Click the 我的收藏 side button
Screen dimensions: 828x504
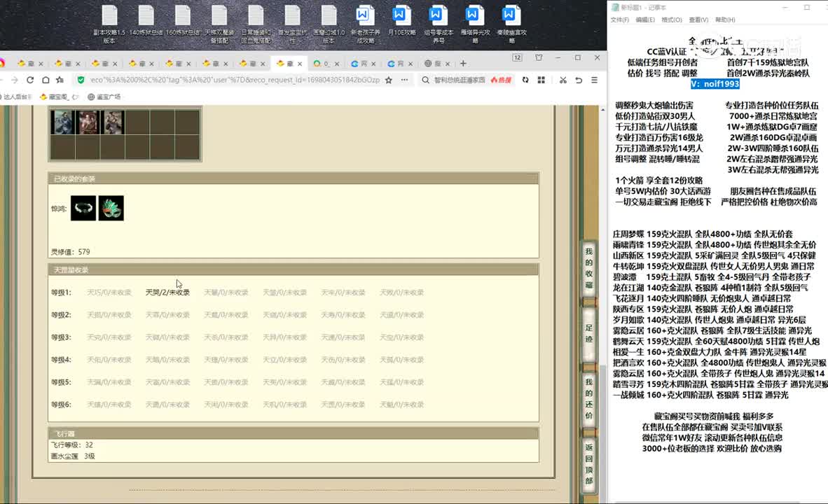589,268
